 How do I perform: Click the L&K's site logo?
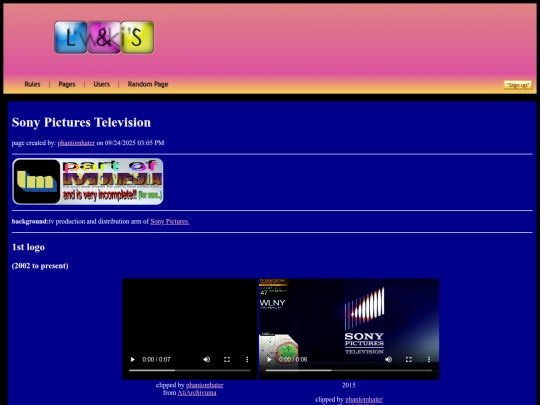click(104, 37)
